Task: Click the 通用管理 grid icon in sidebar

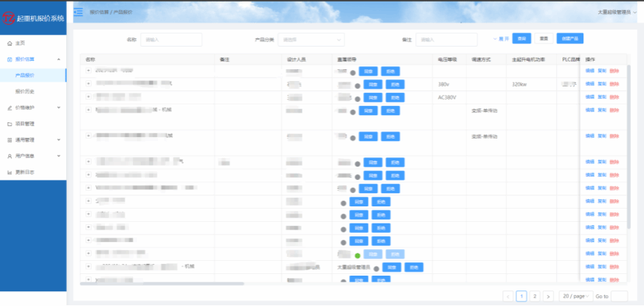Action: (x=10, y=140)
